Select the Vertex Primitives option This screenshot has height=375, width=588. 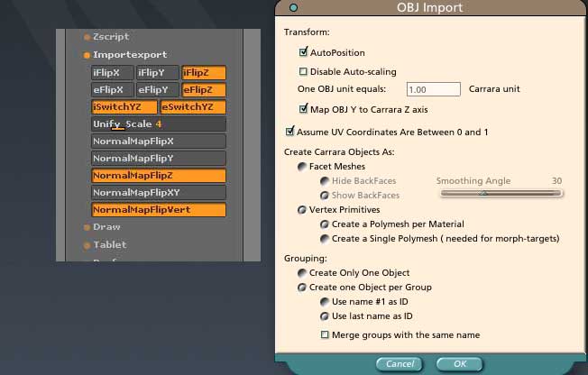tap(302, 210)
